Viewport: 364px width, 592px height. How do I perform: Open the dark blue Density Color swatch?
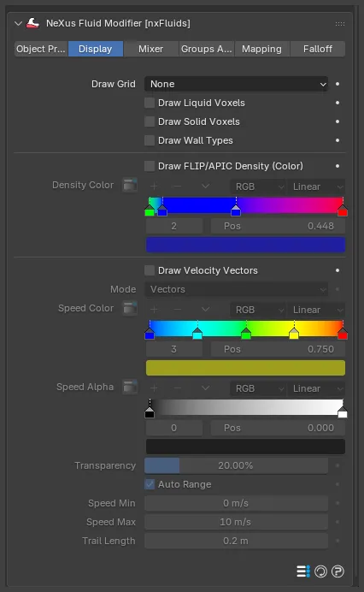tap(245, 245)
